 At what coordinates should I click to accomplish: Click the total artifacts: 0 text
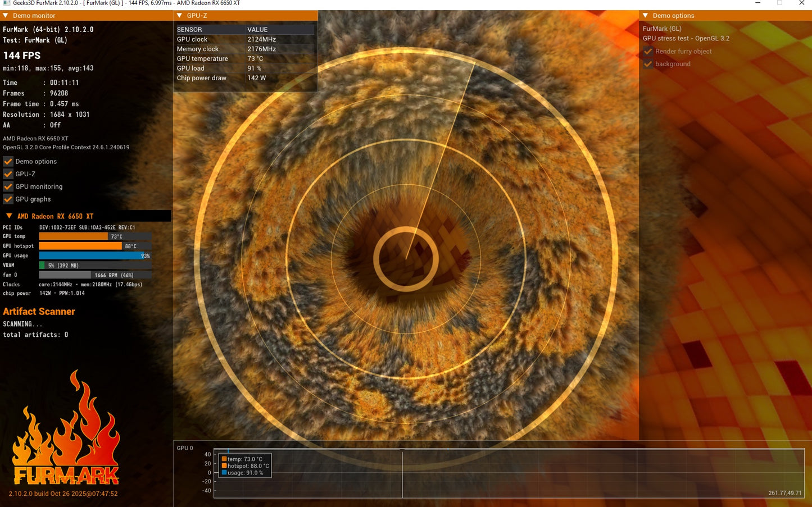click(x=35, y=335)
